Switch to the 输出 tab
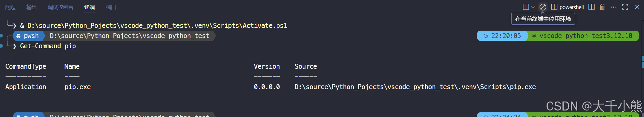The width and height of the screenshot is (644, 117). (x=32, y=7)
